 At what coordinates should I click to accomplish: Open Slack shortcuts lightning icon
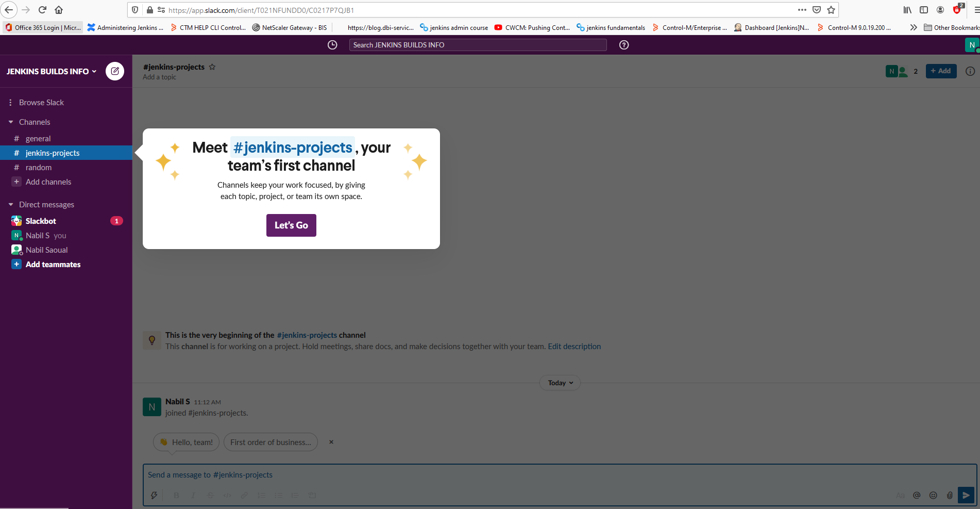(154, 495)
